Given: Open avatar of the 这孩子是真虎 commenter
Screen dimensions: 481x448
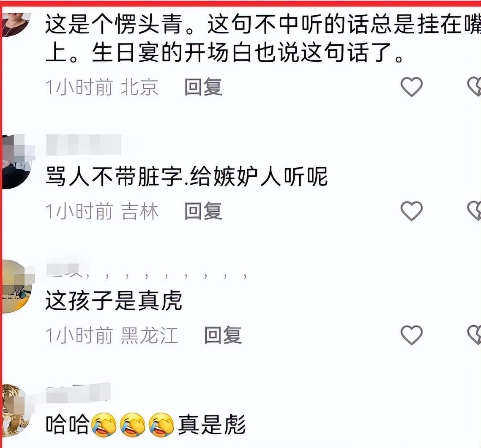Looking at the screenshot, I should (17, 287).
